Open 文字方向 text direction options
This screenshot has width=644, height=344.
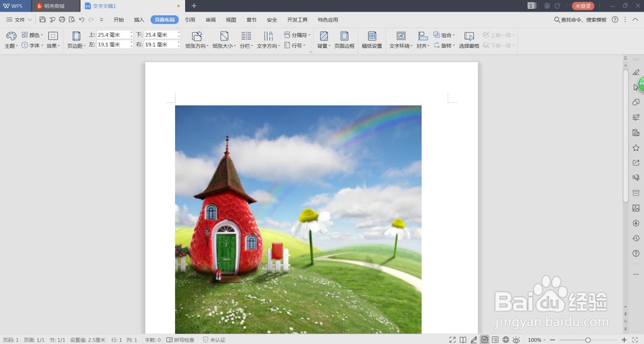pos(268,41)
